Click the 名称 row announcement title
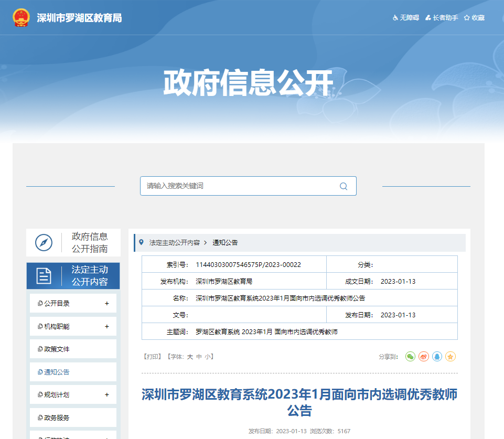Viewport: 504px width, 439px height. pyautogui.click(x=280, y=298)
